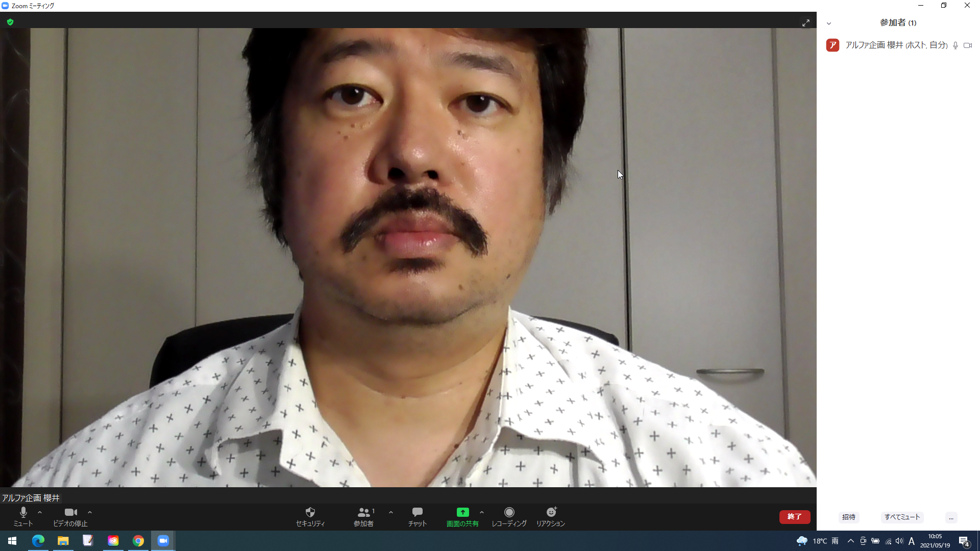The height and width of the screenshot is (551, 980).
Task: Open リアクション reactions menu
Action: pos(551,517)
